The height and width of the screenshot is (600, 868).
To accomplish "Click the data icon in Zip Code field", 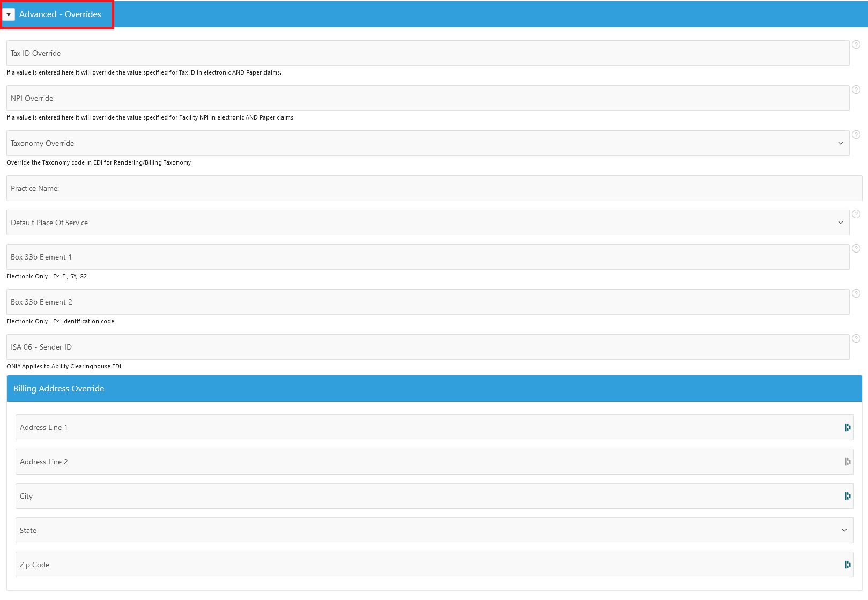I will point(847,565).
